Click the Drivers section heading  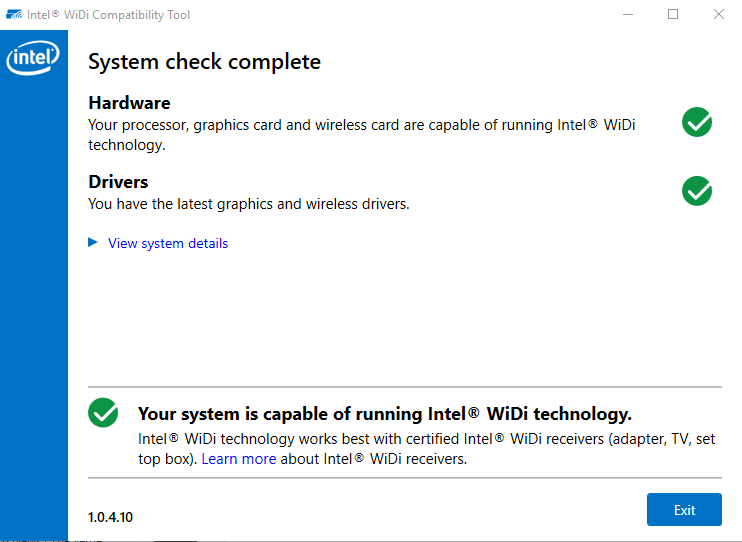point(118,182)
